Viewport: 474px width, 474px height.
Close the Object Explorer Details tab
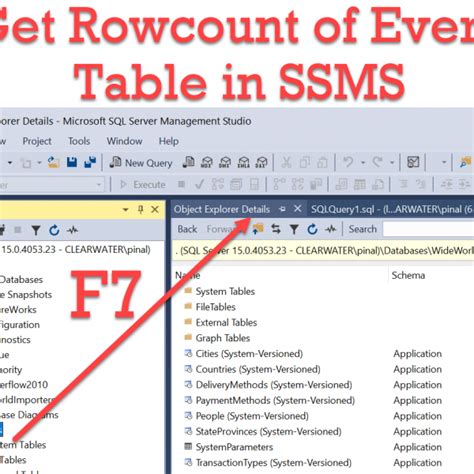[x=298, y=209]
